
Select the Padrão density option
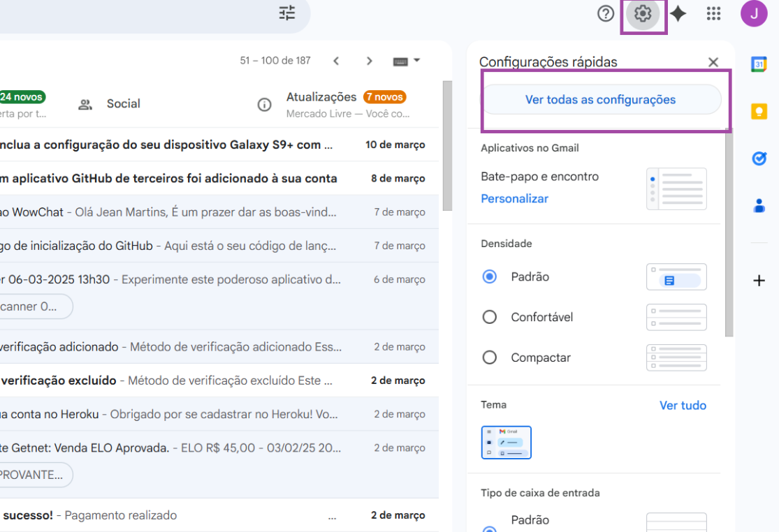coord(490,276)
